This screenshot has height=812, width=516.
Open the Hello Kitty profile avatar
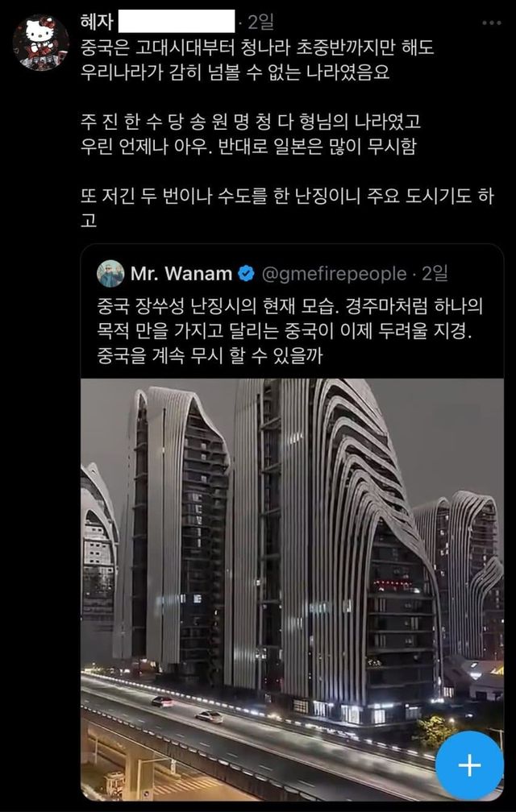pos(41,43)
